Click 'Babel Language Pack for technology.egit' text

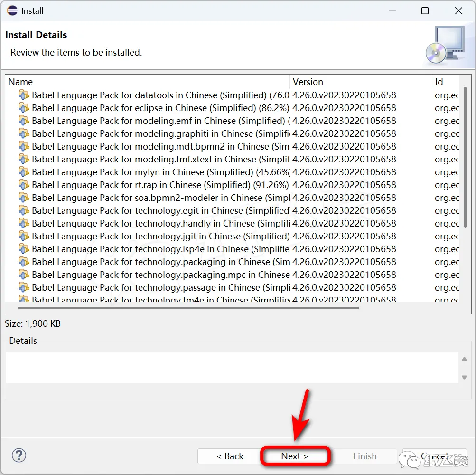pyautogui.click(x=160, y=210)
